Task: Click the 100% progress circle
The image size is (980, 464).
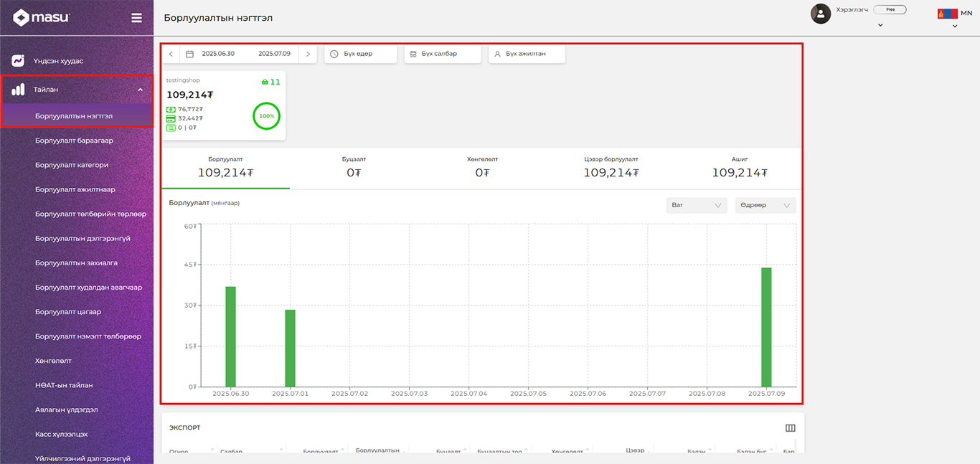Action: 266,116
